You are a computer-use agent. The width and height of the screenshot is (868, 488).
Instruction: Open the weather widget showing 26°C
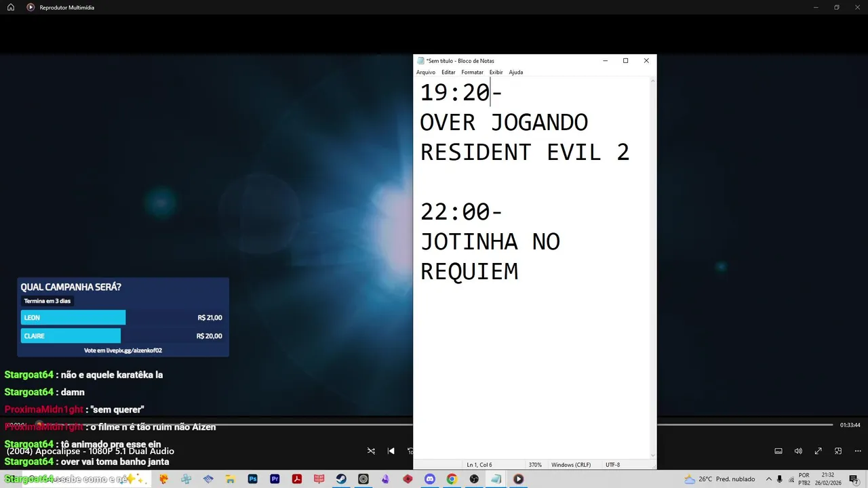coord(719,479)
